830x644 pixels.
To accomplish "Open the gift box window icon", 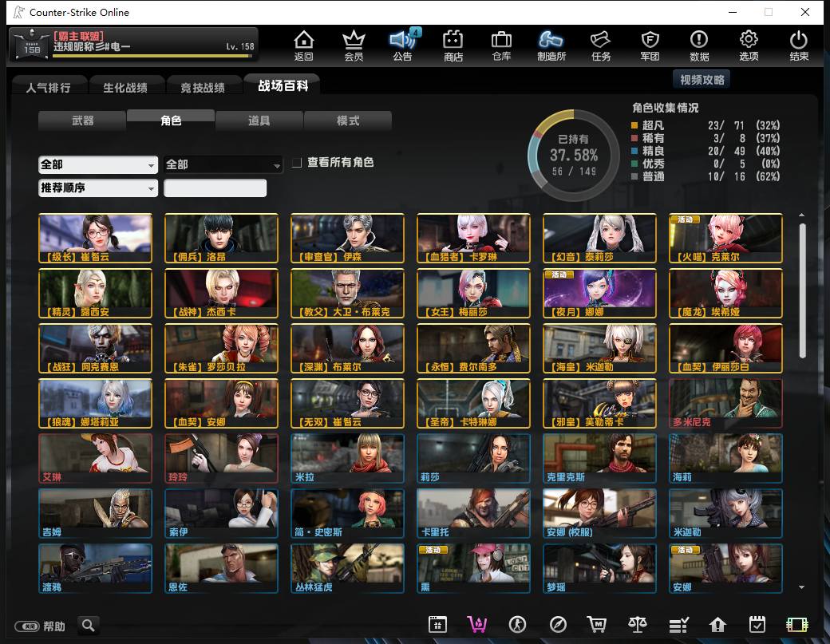I will [x=438, y=624].
